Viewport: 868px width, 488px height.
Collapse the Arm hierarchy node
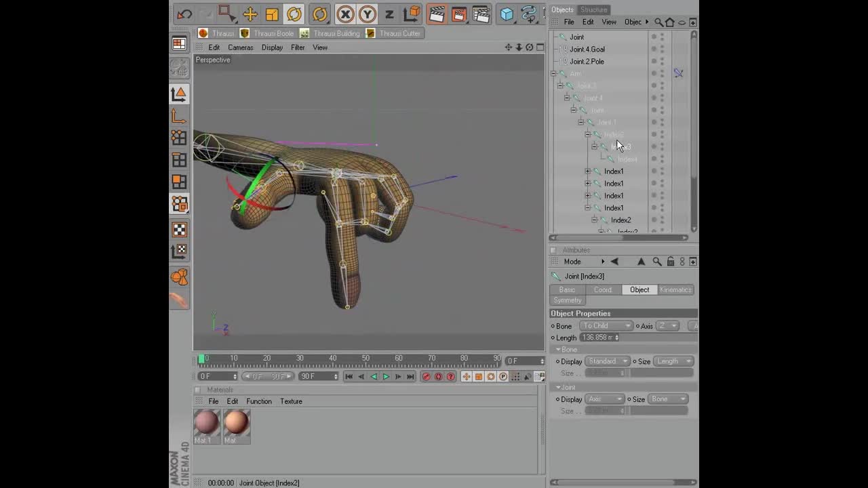click(x=554, y=73)
